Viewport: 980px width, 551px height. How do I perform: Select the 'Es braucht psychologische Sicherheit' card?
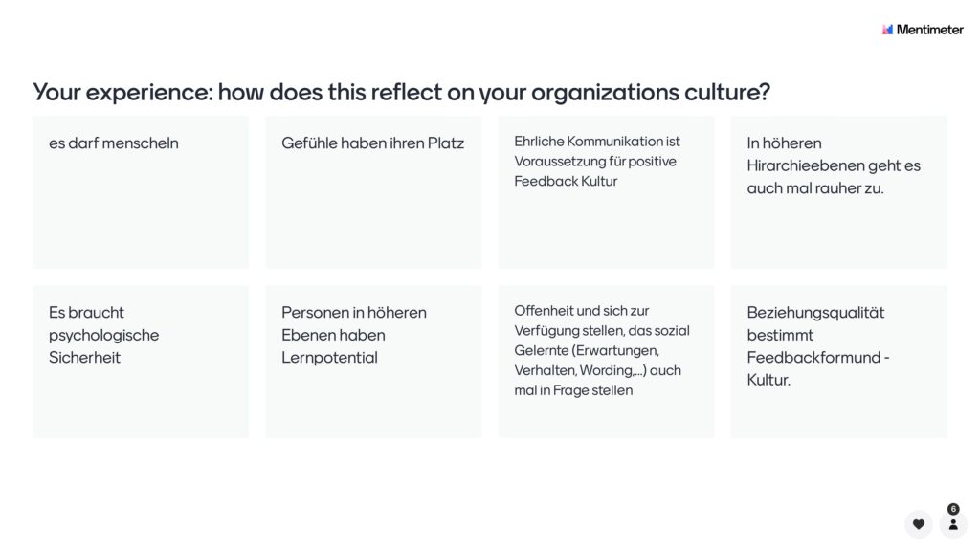pos(141,362)
